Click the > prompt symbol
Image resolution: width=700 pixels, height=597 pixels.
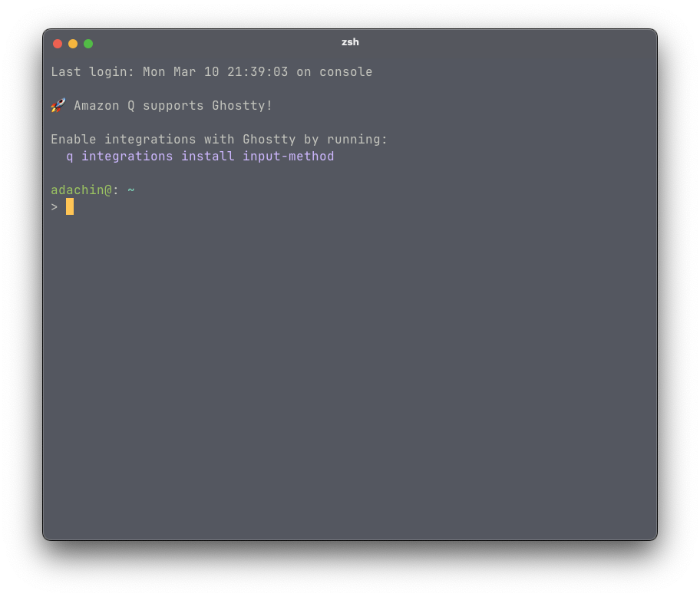click(54, 207)
